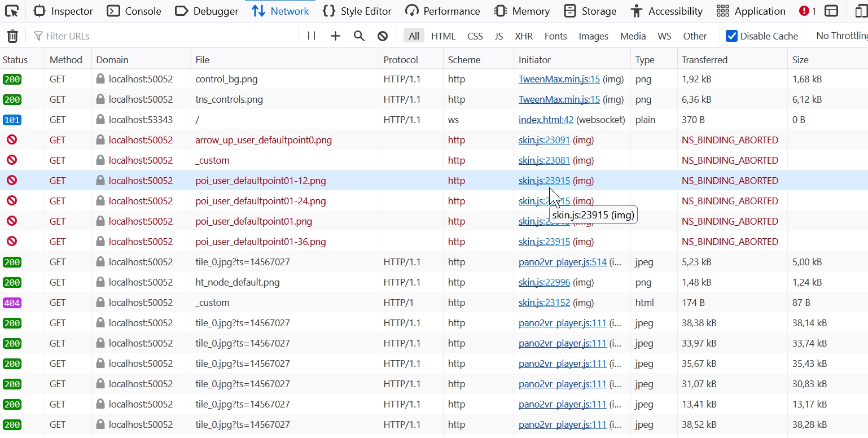Sort by Initiator column header
Screen dimensions: 868x438
point(572,59)
